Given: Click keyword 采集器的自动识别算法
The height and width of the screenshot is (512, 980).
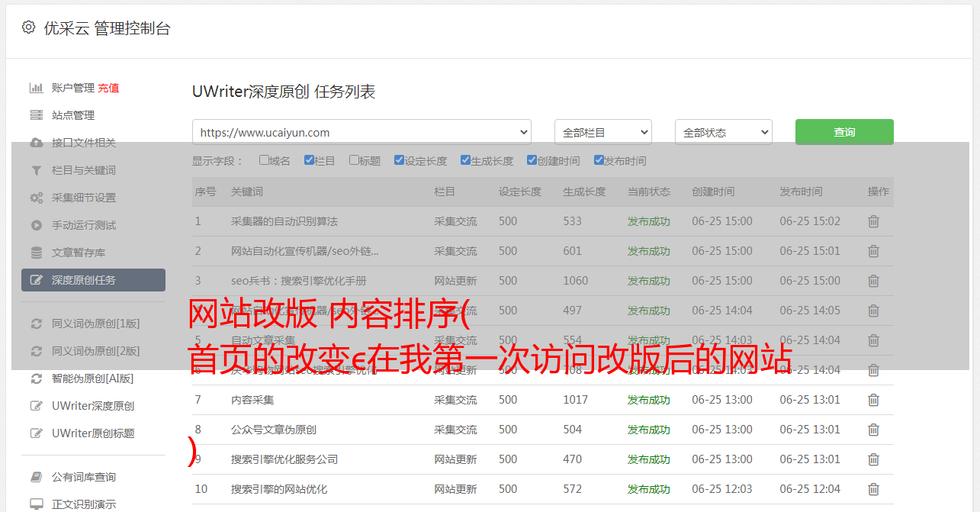Looking at the screenshot, I should [284, 221].
